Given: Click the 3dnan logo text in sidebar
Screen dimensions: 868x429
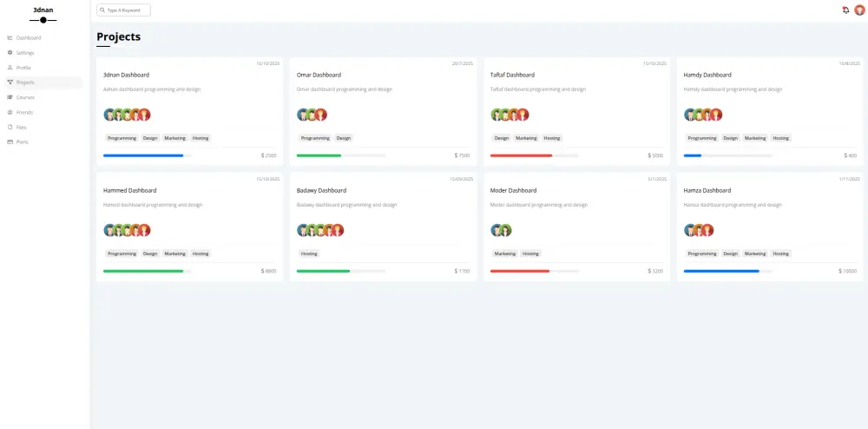Looking at the screenshot, I should click(43, 10).
